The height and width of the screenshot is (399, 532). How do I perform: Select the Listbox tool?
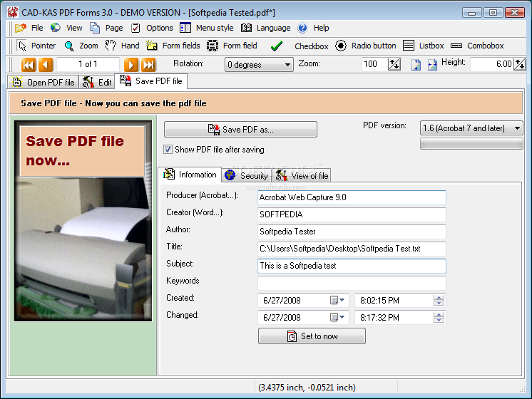[423, 46]
